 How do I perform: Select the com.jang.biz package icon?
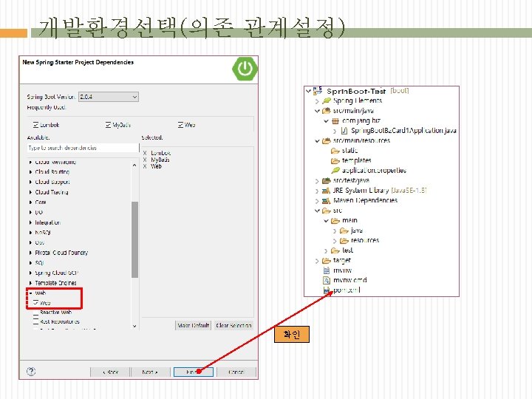pos(335,120)
